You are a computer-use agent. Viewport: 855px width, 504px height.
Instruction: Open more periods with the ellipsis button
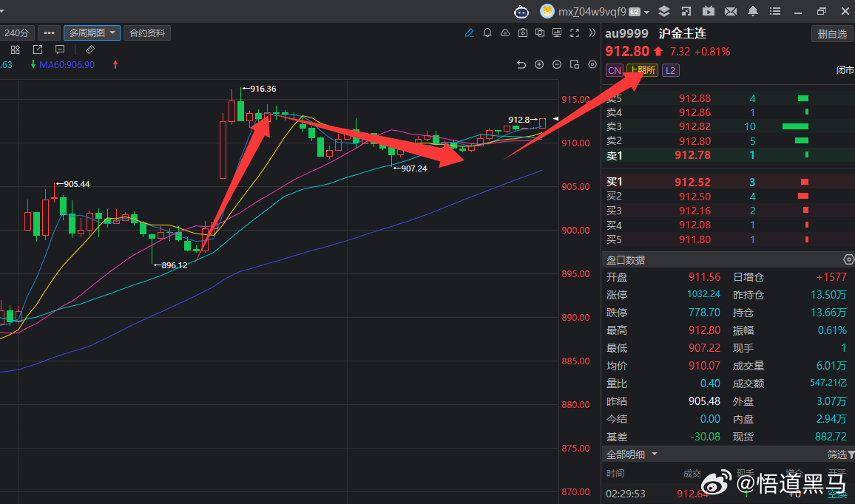[49, 33]
